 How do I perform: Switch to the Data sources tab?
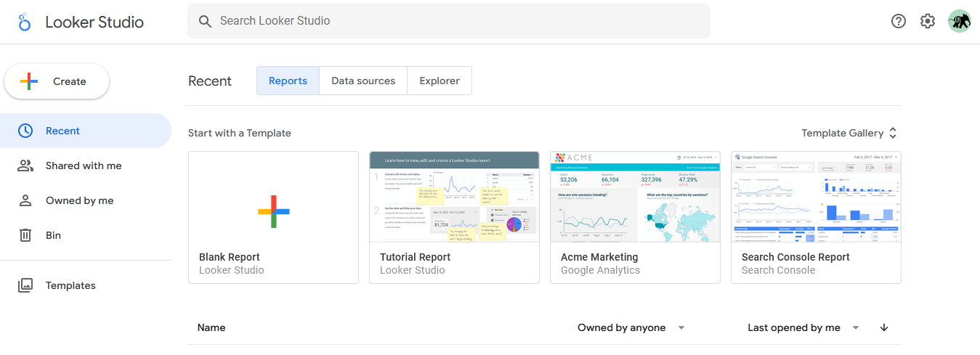[363, 81]
